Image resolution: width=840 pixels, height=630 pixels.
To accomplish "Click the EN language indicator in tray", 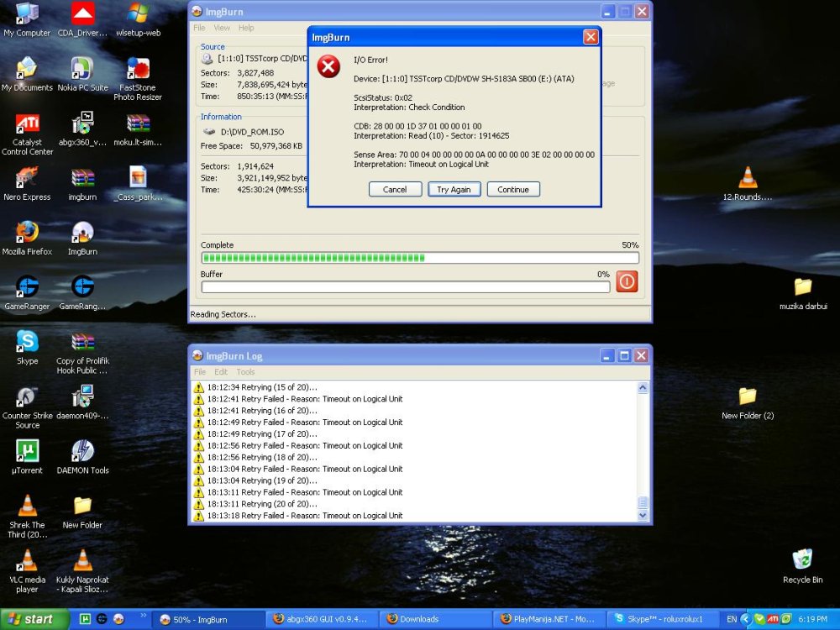I will pos(732,619).
